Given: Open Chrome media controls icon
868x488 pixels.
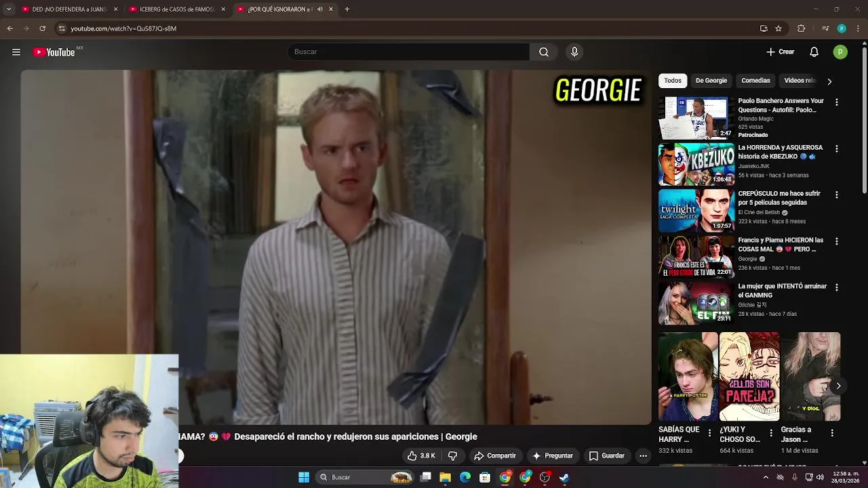Looking at the screenshot, I should coord(825,28).
